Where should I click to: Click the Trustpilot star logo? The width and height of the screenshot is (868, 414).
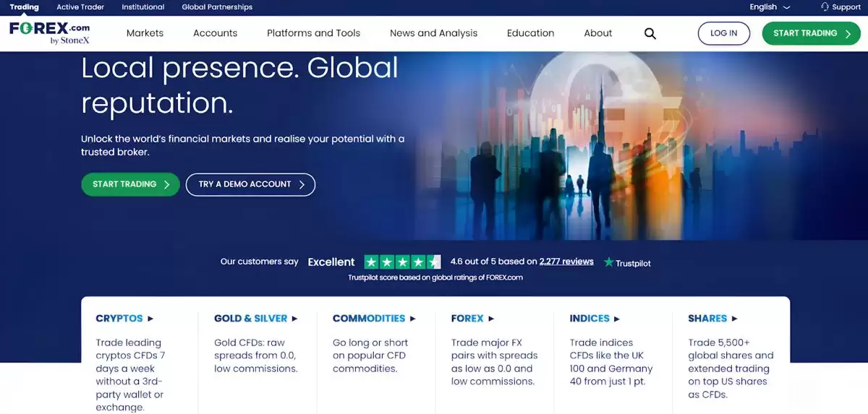point(609,262)
